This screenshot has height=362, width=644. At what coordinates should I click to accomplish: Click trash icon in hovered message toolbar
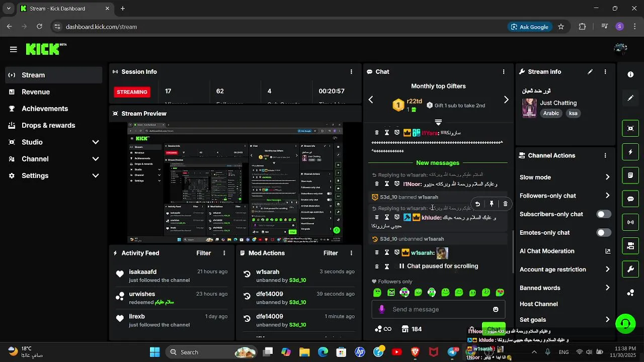505,204
